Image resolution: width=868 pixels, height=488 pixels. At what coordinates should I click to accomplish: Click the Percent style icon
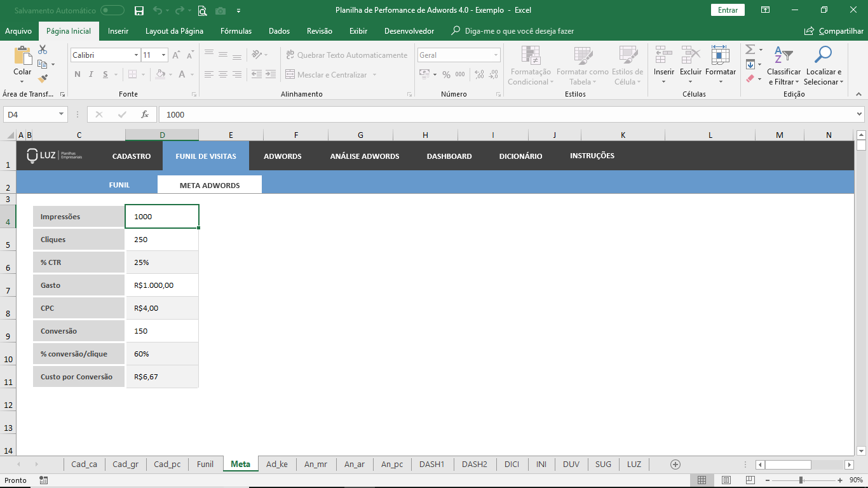coord(446,74)
